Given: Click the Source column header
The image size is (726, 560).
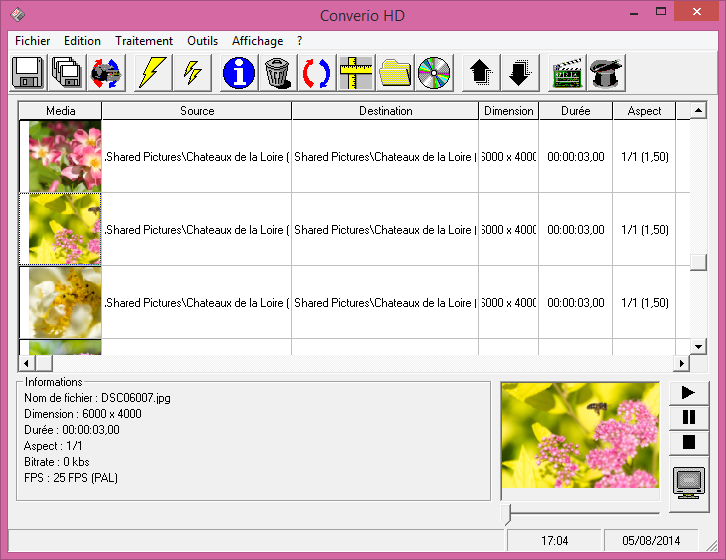Looking at the screenshot, I should click(197, 111).
